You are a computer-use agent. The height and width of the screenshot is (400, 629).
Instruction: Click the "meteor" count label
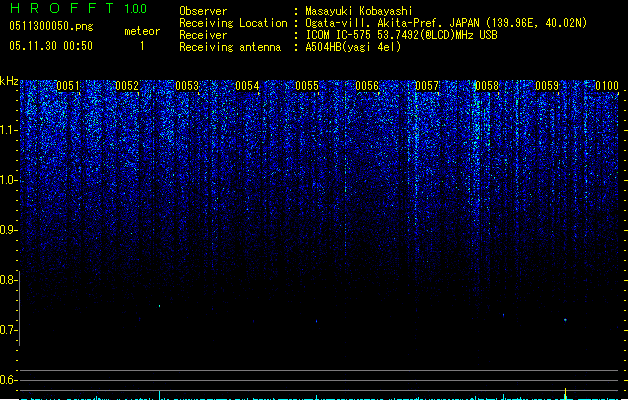(142, 31)
